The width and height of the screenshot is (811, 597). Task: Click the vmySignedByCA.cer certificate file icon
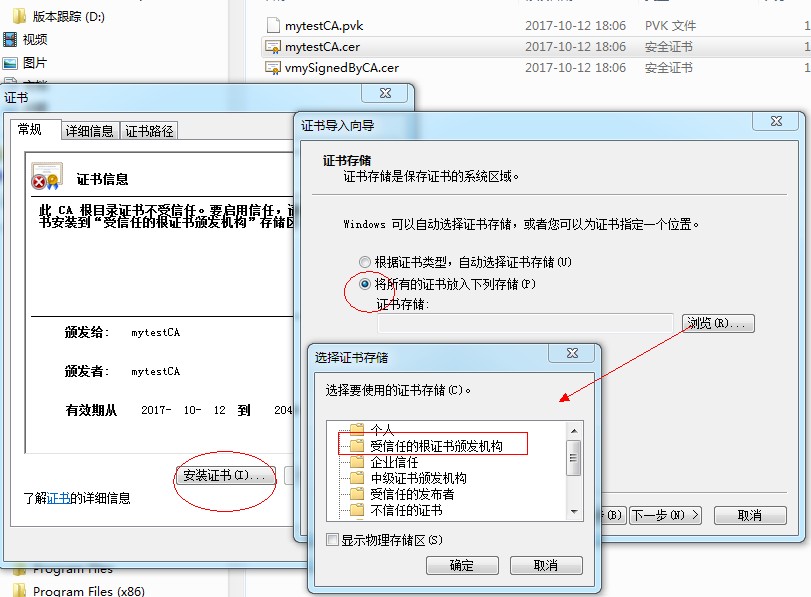273,68
